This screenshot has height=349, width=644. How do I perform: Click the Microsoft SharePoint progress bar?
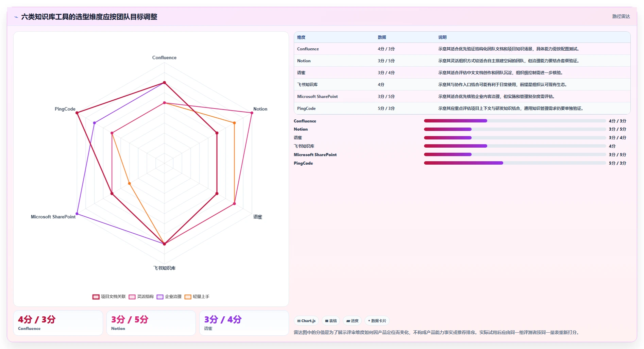point(515,154)
